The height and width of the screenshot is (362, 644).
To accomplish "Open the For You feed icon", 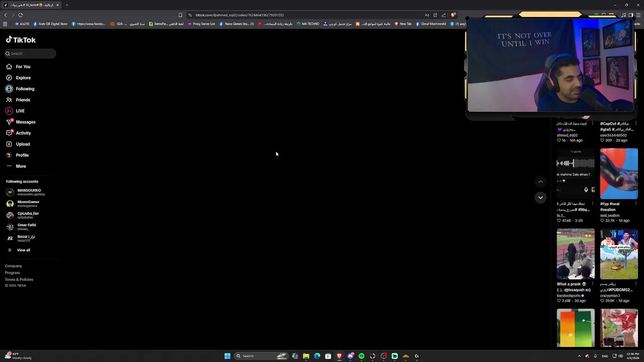I will (x=9, y=66).
